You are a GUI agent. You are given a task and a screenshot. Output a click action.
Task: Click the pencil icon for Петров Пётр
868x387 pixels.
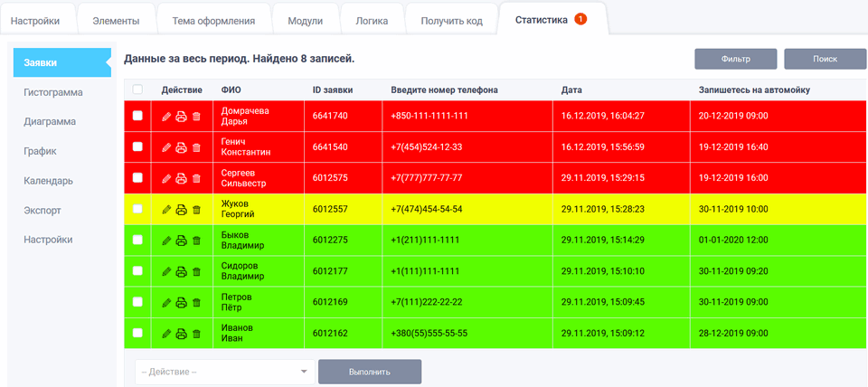[165, 303]
